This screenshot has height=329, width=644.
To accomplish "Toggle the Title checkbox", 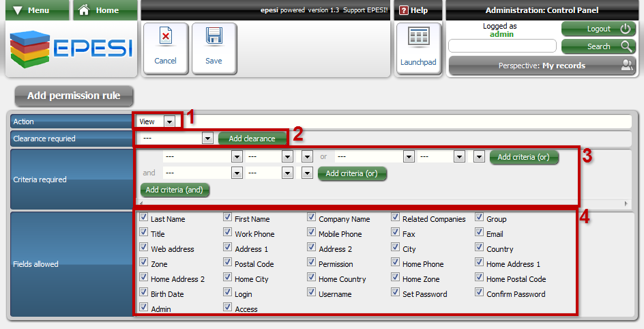I will point(143,232).
